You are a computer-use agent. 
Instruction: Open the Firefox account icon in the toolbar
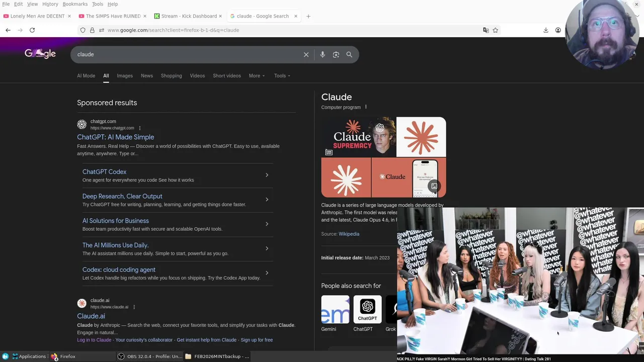pos(558,30)
